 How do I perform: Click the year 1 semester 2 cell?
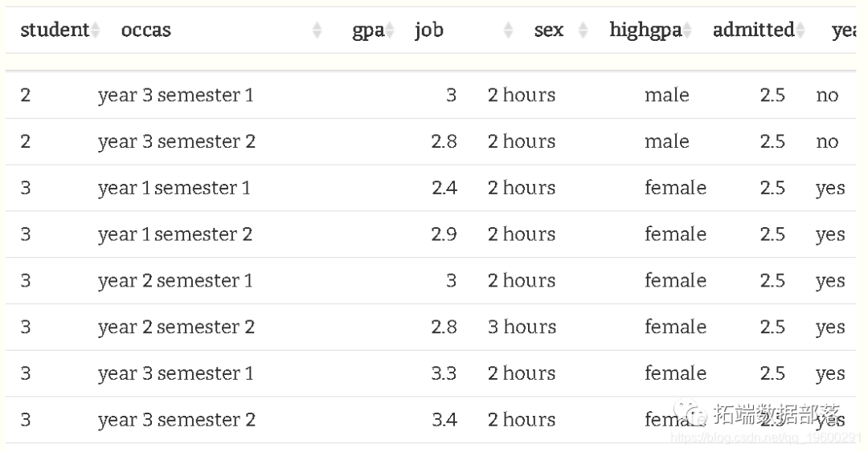175,234
